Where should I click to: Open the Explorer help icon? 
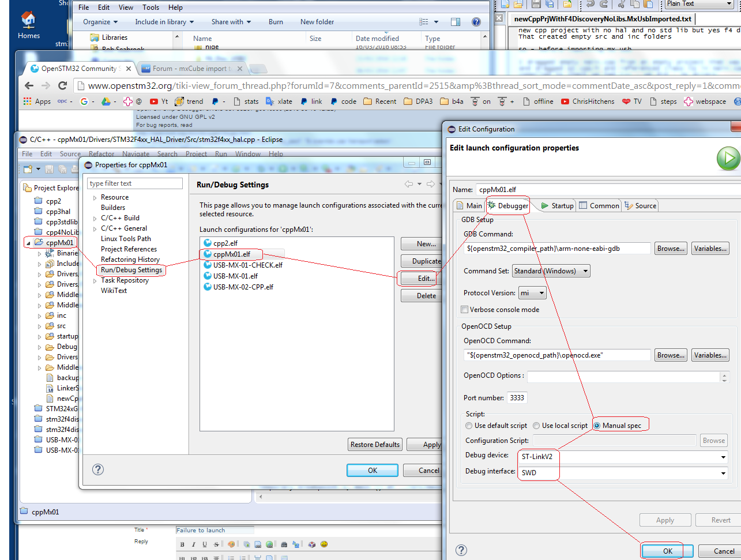pos(476,22)
